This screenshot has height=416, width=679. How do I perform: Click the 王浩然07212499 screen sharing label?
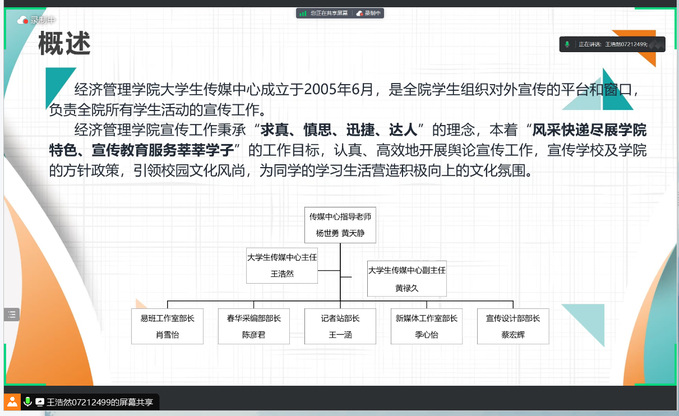coord(100,401)
